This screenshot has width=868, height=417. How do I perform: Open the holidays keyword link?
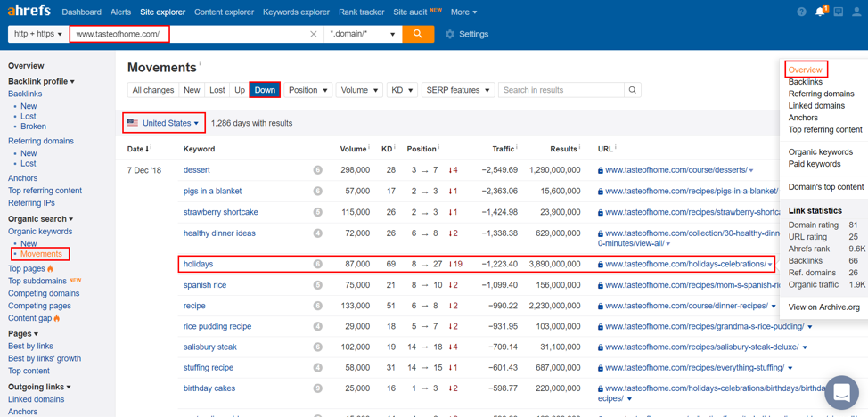point(198,264)
